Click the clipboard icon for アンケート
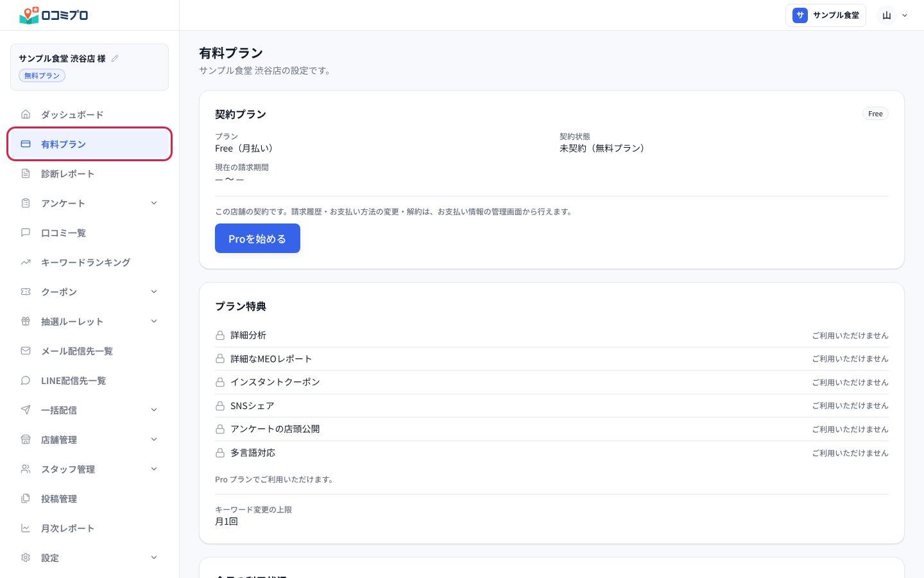The width and height of the screenshot is (924, 578). point(26,203)
